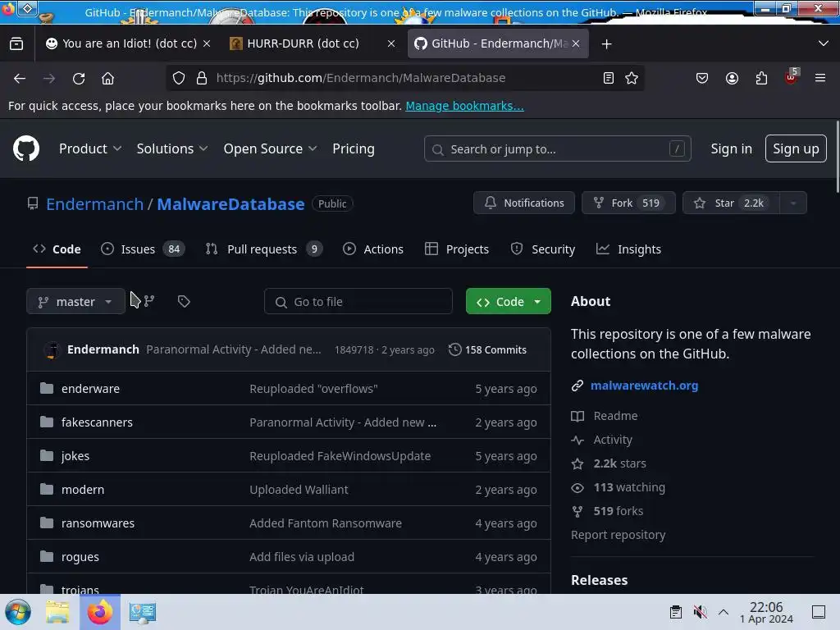This screenshot has height=630, width=840.
Task: Click the GitHub Octocat logo
Action: point(26,148)
